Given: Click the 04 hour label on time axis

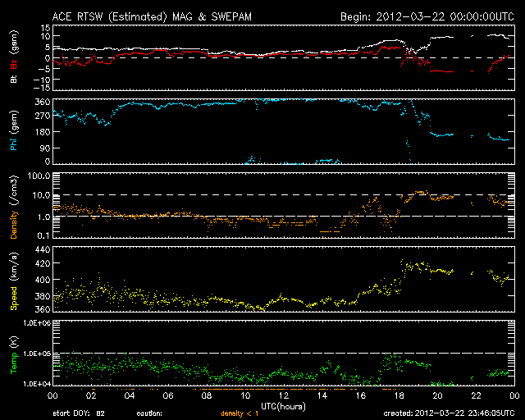Looking at the screenshot, I should [130, 396].
